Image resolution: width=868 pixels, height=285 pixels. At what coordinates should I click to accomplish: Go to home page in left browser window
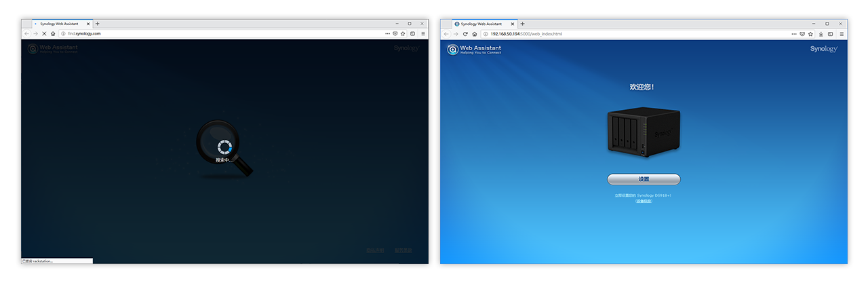coord(53,33)
